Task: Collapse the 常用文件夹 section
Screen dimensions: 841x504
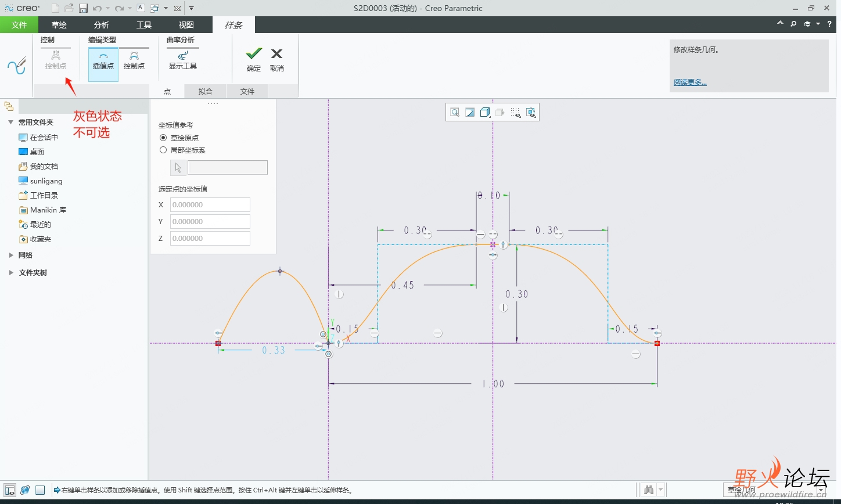Action: [11, 123]
